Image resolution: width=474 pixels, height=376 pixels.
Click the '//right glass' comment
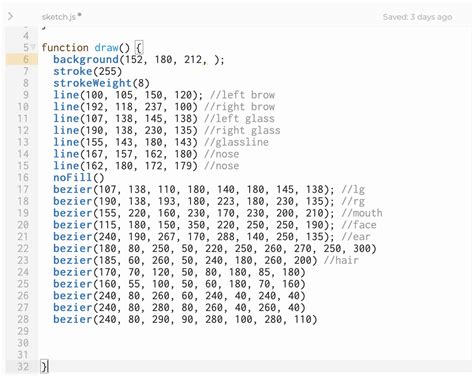pyautogui.click(x=242, y=130)
